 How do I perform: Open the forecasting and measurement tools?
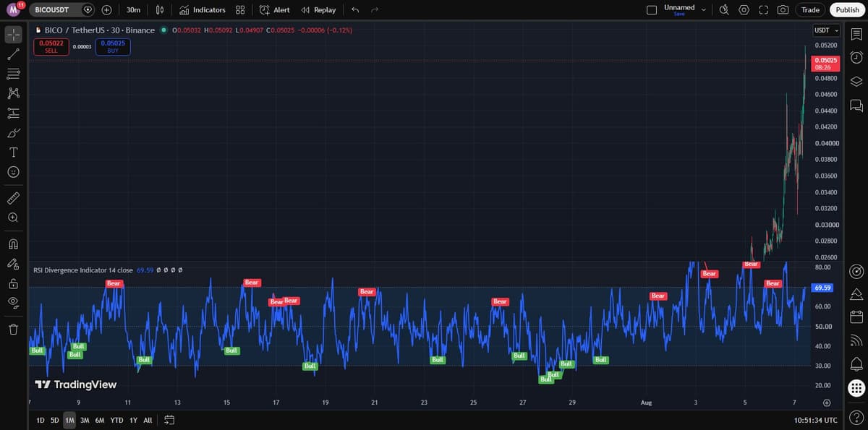[13, 113]
